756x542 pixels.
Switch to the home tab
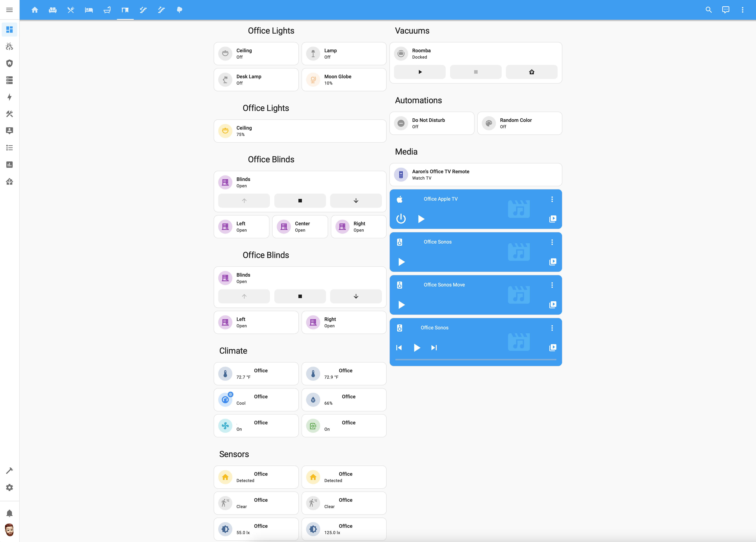[x=35, y=10]
